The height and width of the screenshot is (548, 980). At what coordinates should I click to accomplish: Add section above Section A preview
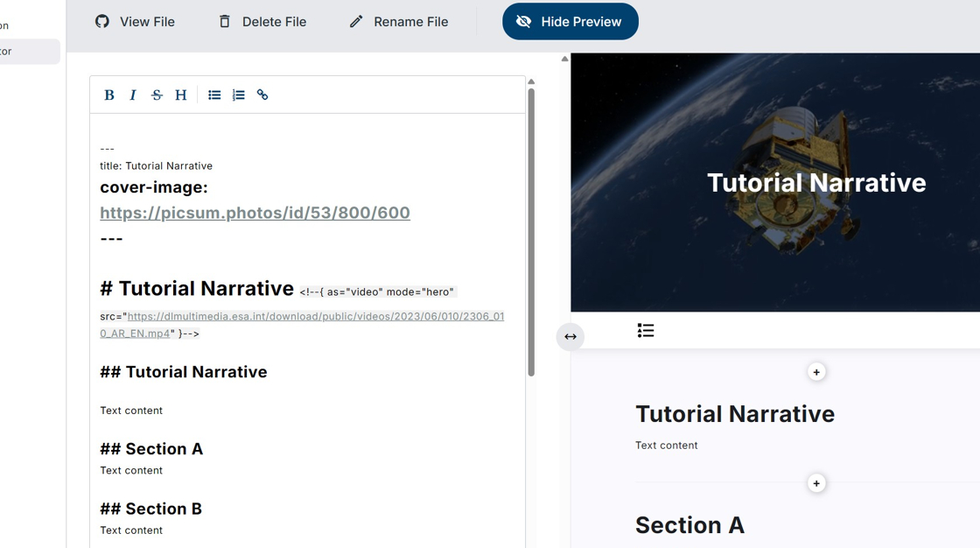click(816, 483)
